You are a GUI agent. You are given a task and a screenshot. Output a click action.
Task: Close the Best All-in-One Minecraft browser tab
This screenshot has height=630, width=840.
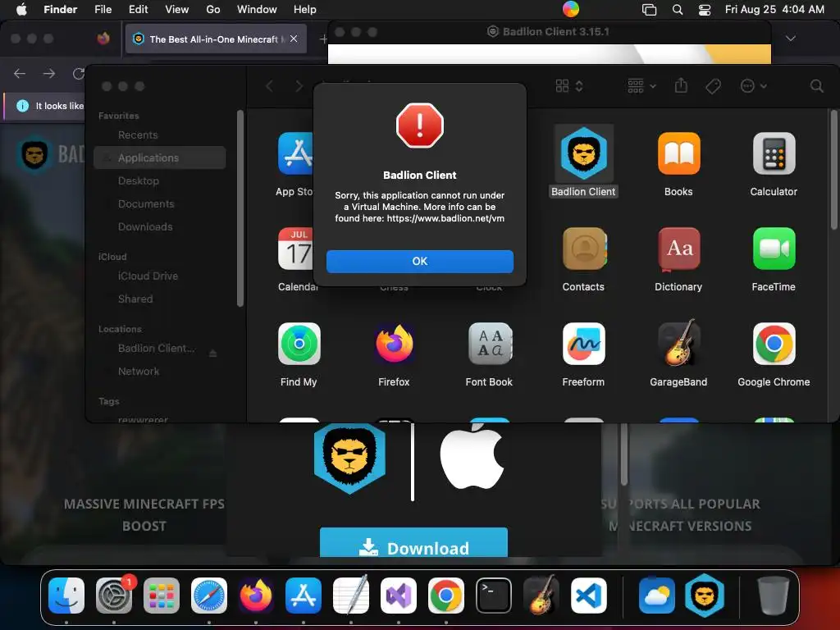pyautogui.click(x=294, y=39)
